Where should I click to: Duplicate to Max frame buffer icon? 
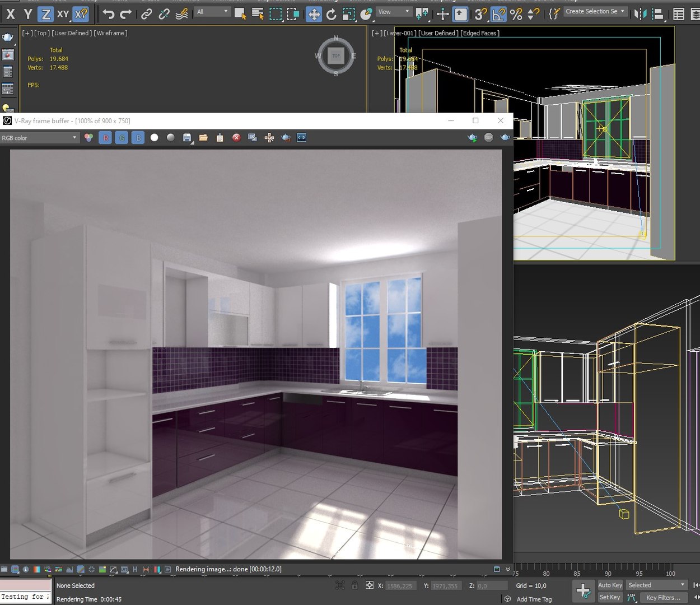(253, 137)
